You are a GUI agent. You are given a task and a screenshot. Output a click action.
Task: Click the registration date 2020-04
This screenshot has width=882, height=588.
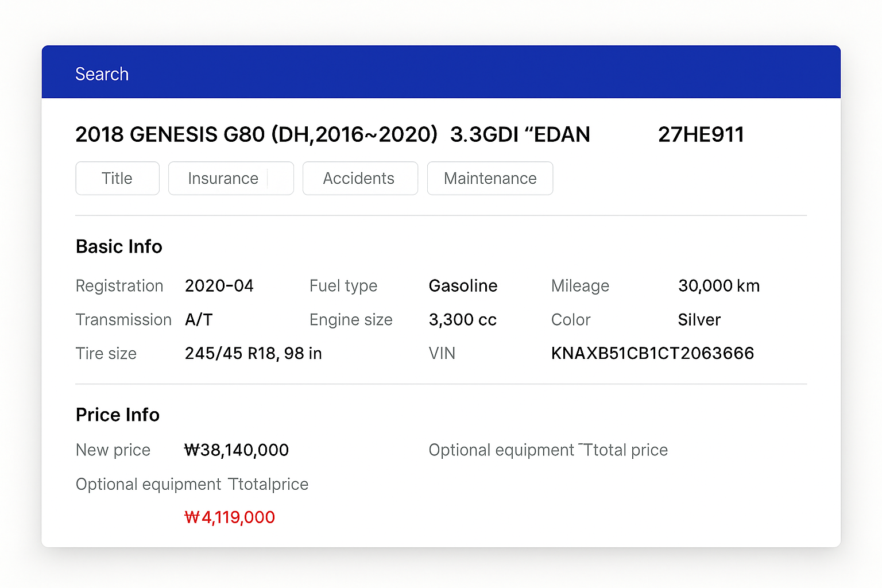click(x=219, y=286)
